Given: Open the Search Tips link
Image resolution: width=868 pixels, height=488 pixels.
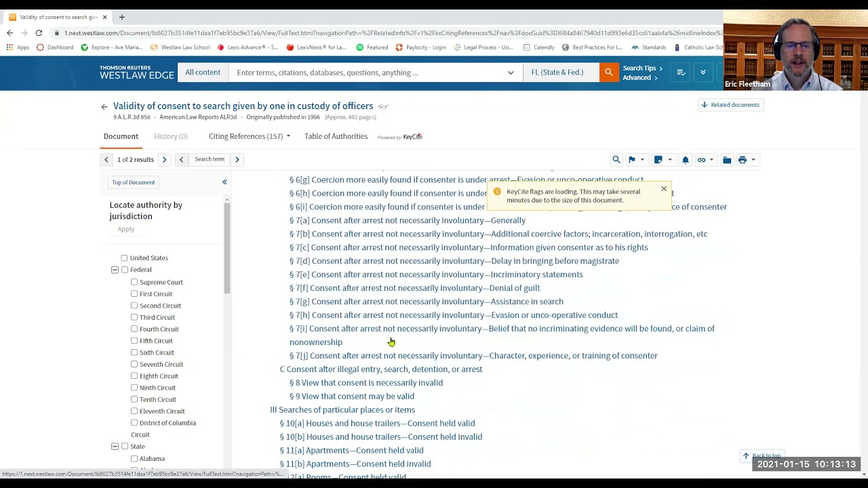Looking at the screenshot, I should coord(642,68).
